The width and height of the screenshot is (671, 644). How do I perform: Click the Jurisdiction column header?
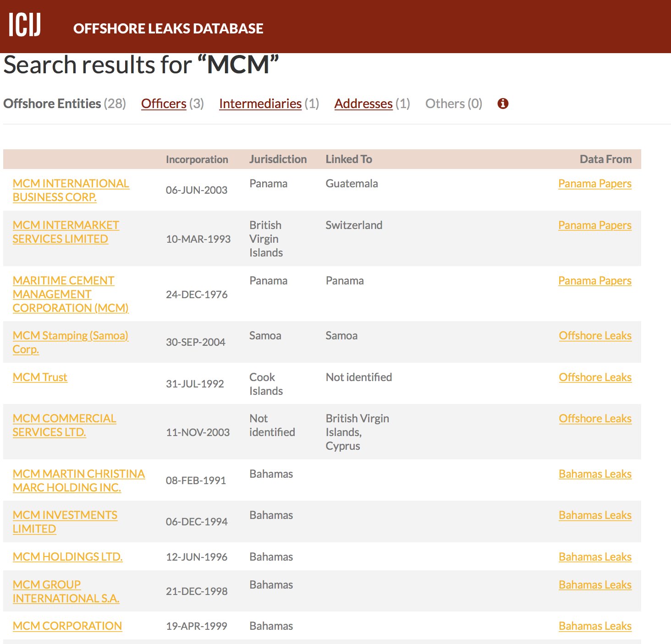[278, 159]
